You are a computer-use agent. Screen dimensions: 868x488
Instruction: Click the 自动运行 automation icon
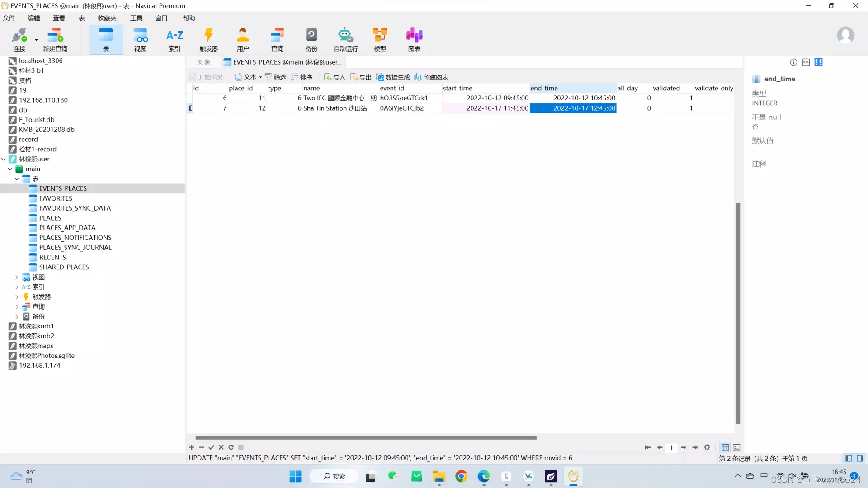345,39
